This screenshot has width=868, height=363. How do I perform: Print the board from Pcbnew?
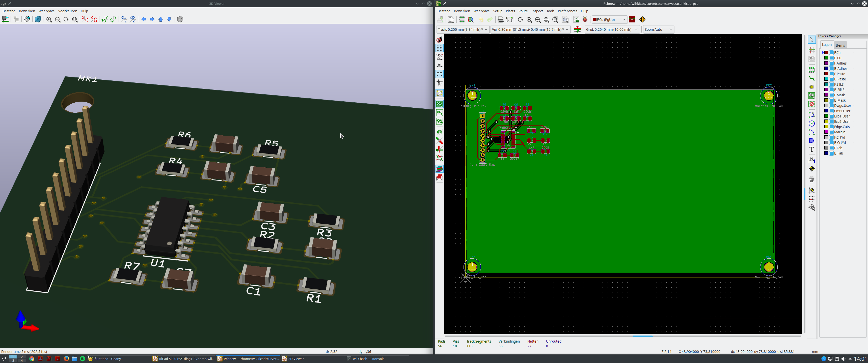click(x=501, y=19)
